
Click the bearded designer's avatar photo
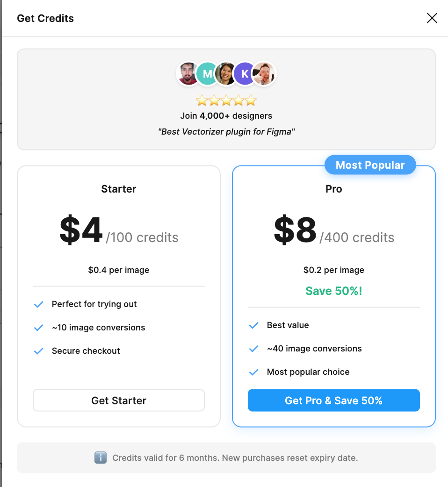point(188,73)
